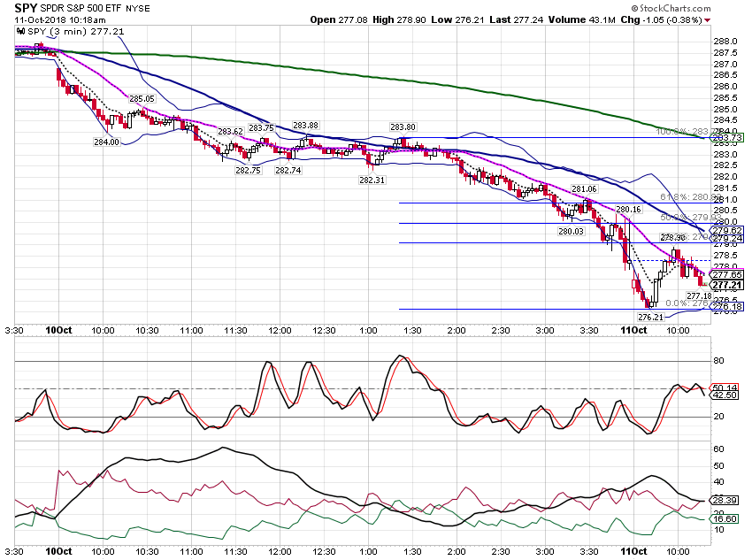Image resolution: width=752 pixels, height=560 pixels.
Task: Click the 283.75 price annotation
Action: click(261, 128)
